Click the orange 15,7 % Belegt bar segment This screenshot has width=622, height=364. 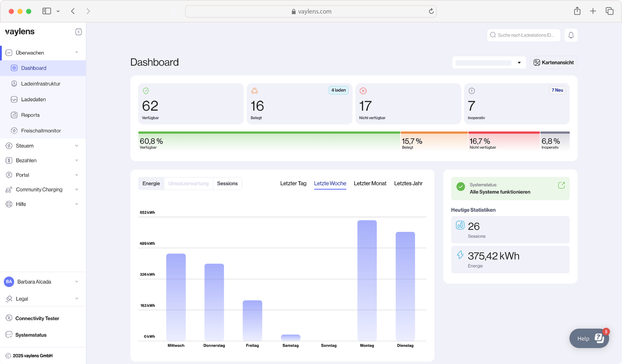point(434,141)
